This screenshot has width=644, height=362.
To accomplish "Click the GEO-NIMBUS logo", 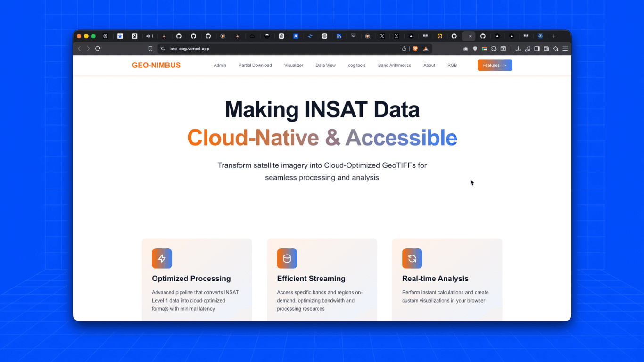I will point(156,66).
